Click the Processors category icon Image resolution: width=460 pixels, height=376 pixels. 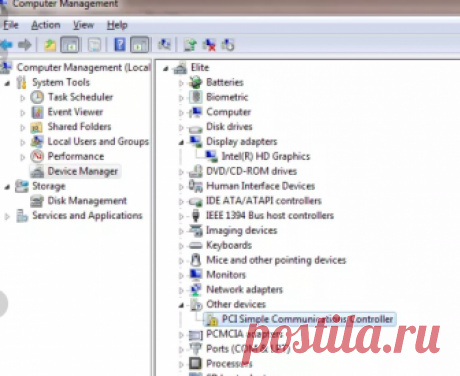(x=196, y=363)
